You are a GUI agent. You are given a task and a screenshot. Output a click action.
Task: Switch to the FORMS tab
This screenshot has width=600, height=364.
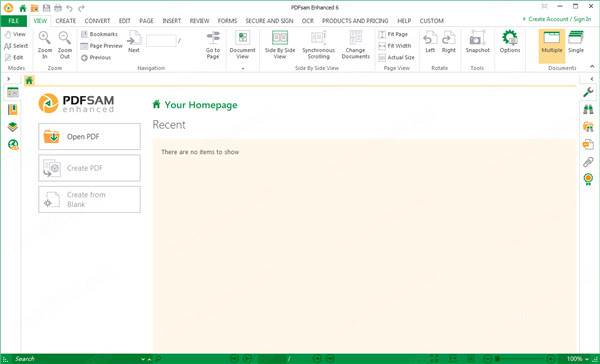tap(227, 21)
